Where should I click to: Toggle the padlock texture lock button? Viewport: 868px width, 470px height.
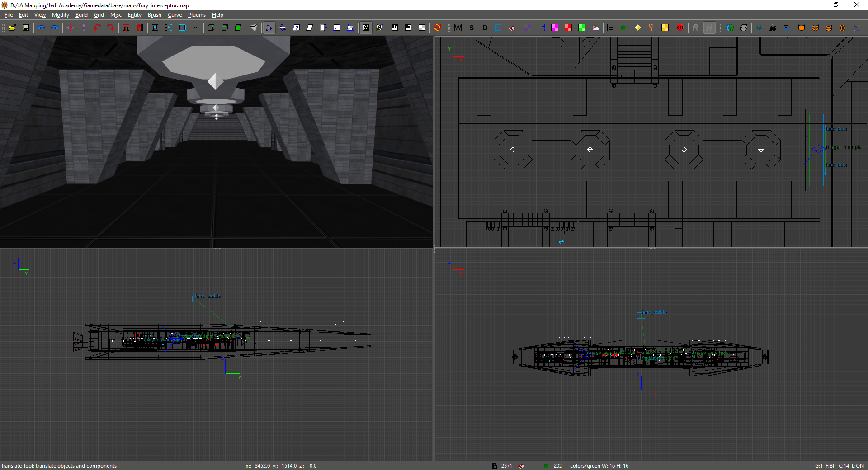pos(366,28)
